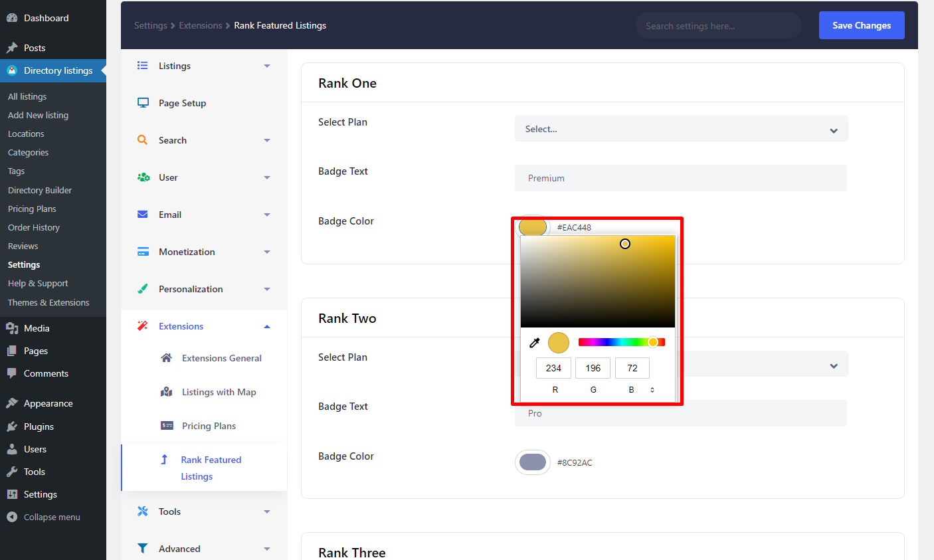This screenshot has width=934, height=560.
Task: Click Rank Two gray badge color swatch
Action: point(533,462)
